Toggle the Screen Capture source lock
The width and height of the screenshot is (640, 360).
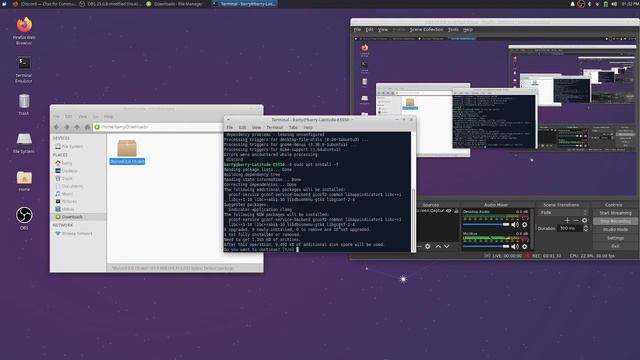456,211
